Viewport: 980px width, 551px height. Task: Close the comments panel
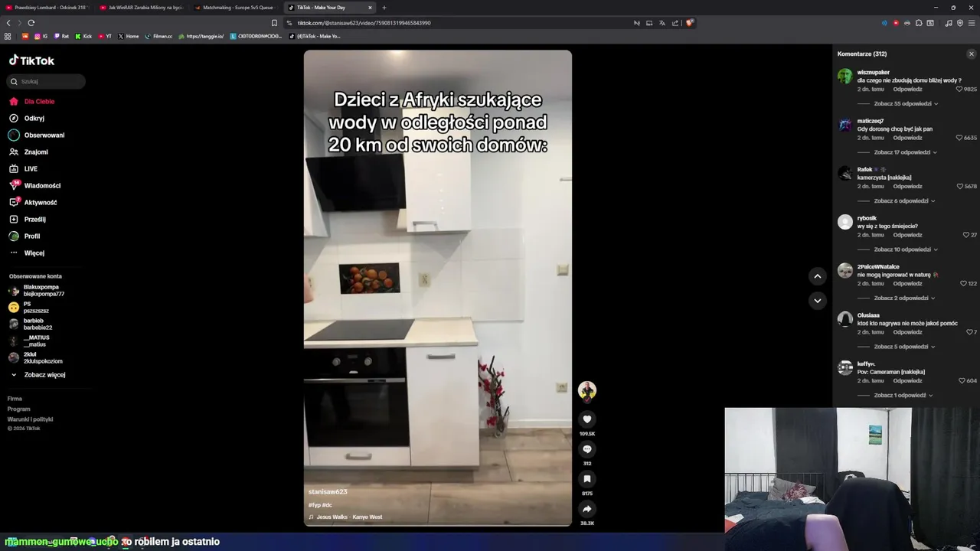pos(972,54)
